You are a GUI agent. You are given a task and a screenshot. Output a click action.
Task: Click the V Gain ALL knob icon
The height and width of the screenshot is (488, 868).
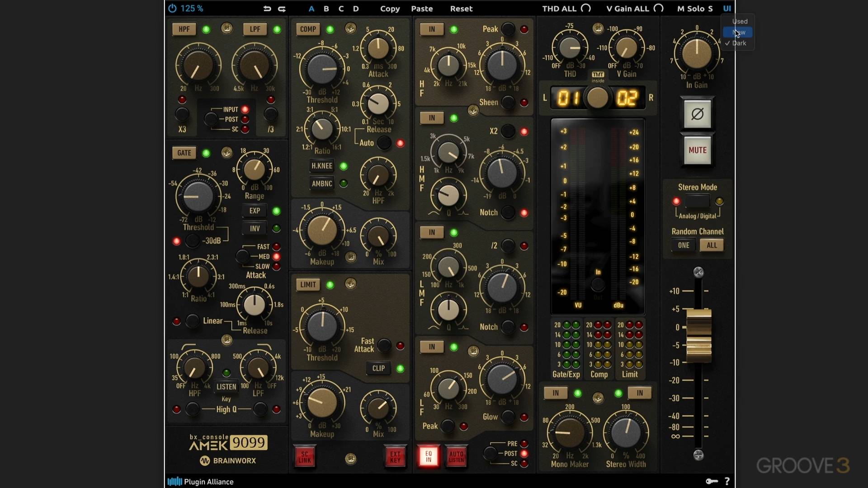point(659,8)
